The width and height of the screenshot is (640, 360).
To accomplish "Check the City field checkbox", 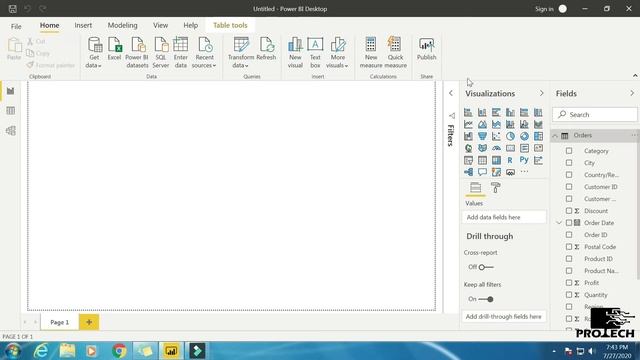I will (x=569, y=162).
